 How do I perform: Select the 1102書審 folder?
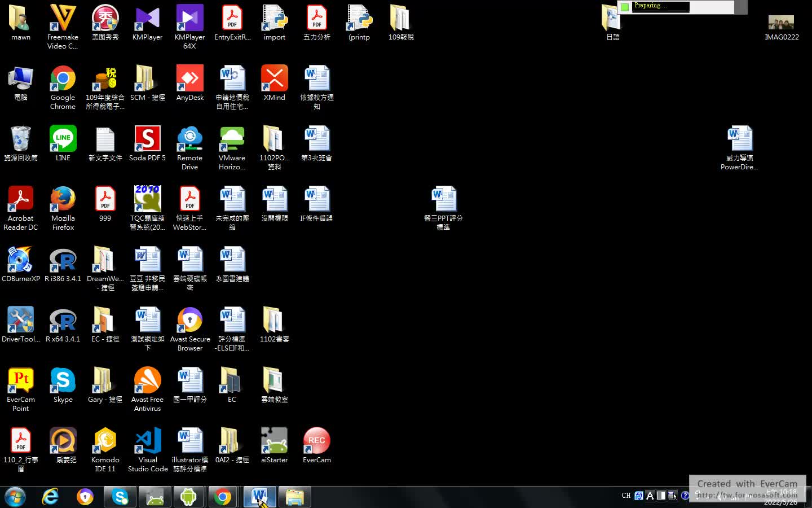275,324
